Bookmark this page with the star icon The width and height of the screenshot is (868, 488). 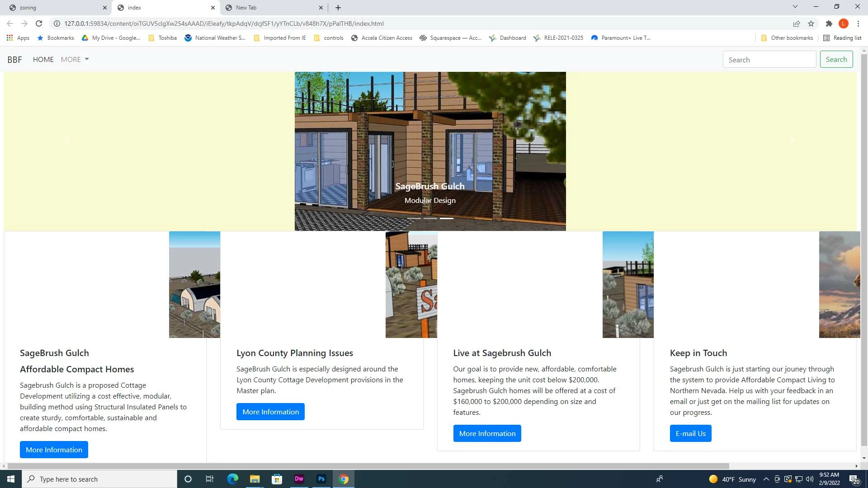point(811,23)
